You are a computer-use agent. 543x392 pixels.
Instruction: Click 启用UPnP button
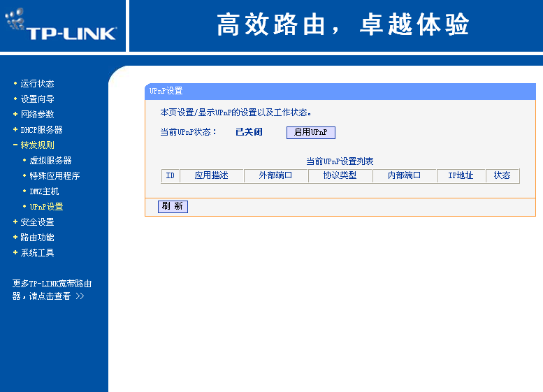tap(310, 132)
